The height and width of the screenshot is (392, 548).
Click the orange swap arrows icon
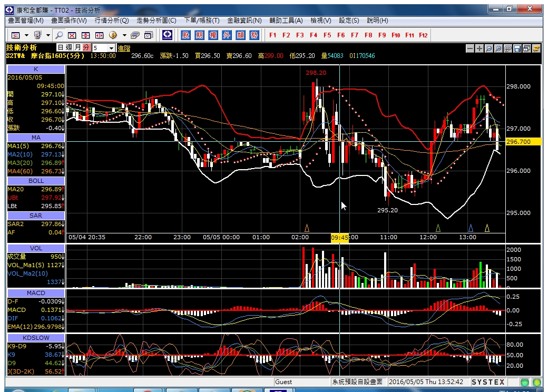coord(536,48)
